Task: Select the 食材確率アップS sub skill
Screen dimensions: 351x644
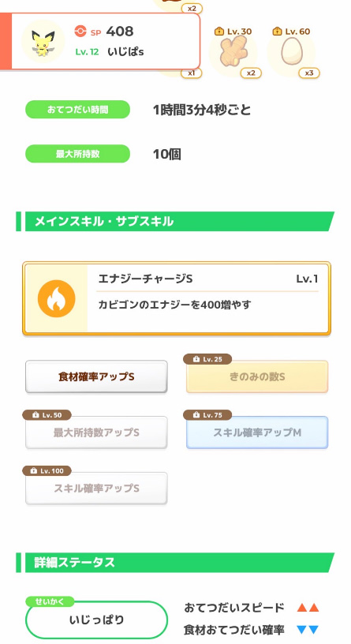Action: pyautogui.click(x=96, y=376)
